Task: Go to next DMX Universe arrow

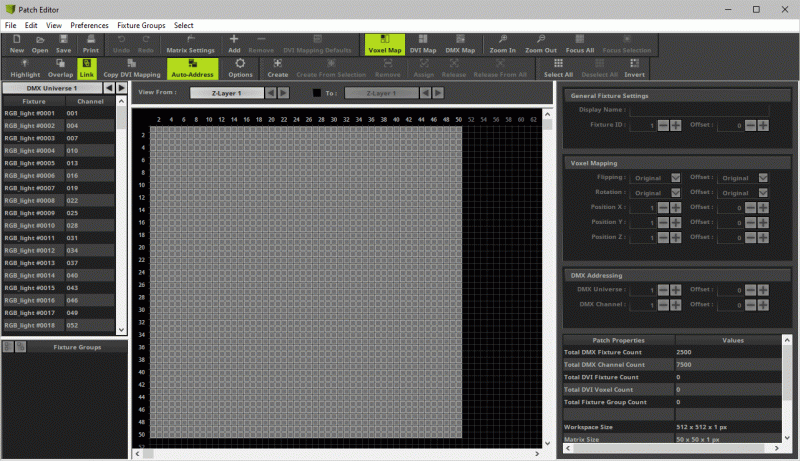Action: [x=121, y=88]
